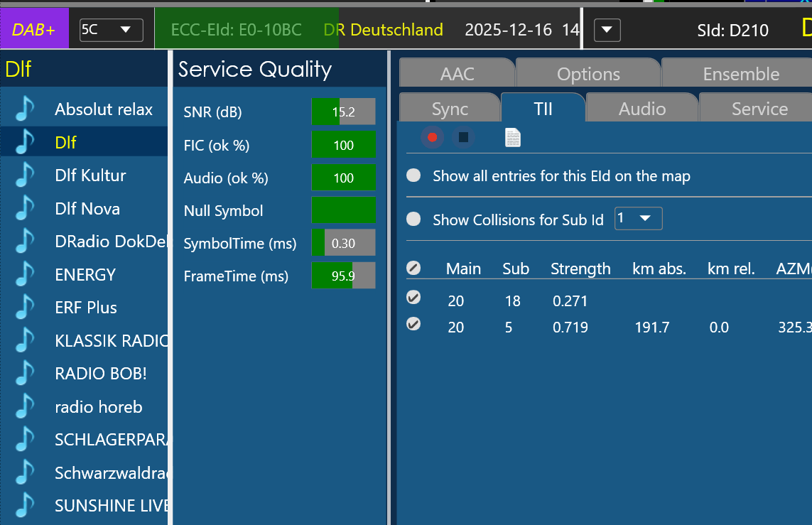The image size is (812, 525).
Task: Expand the Sub Id dropdown showing 1
Action: tap(638, 219)
